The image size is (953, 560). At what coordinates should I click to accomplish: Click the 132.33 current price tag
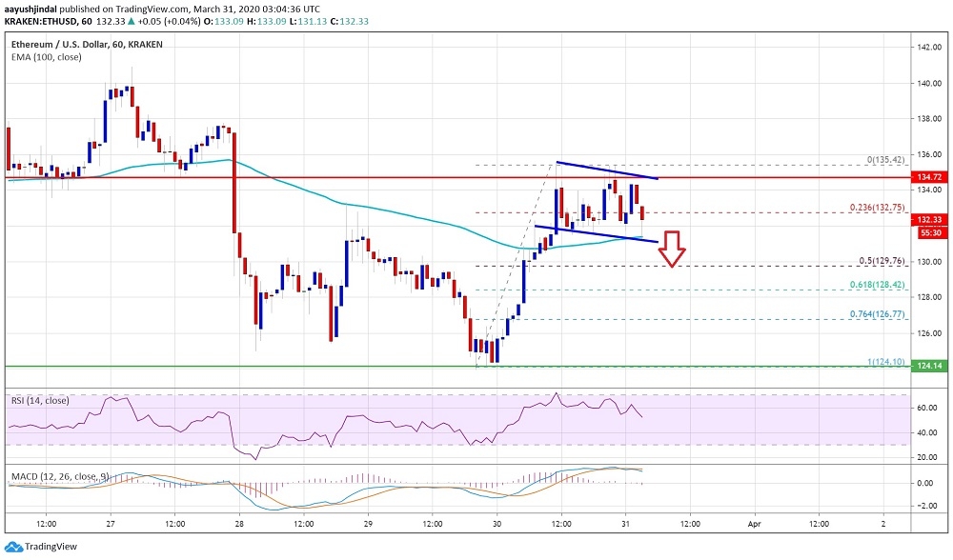pos(929,220)
